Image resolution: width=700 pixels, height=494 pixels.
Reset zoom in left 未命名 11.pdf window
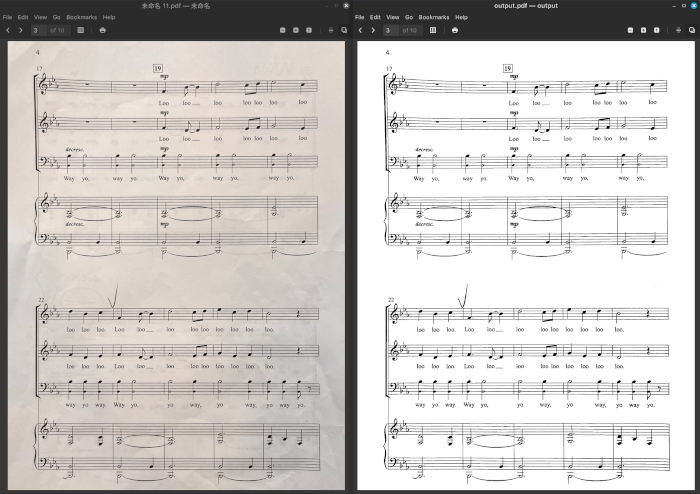pos(309,30)
